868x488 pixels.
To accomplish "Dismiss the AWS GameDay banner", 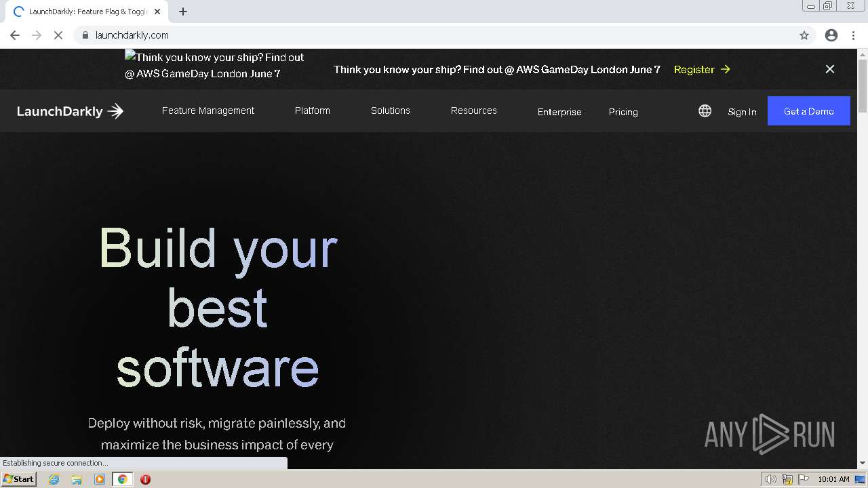I will (x=830, y=69).
